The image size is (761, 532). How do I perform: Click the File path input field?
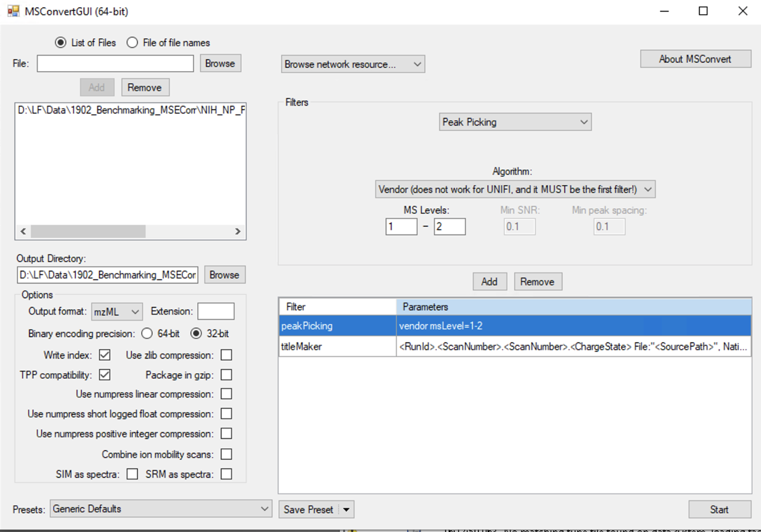pyautogui.click(x=115, y=64)
